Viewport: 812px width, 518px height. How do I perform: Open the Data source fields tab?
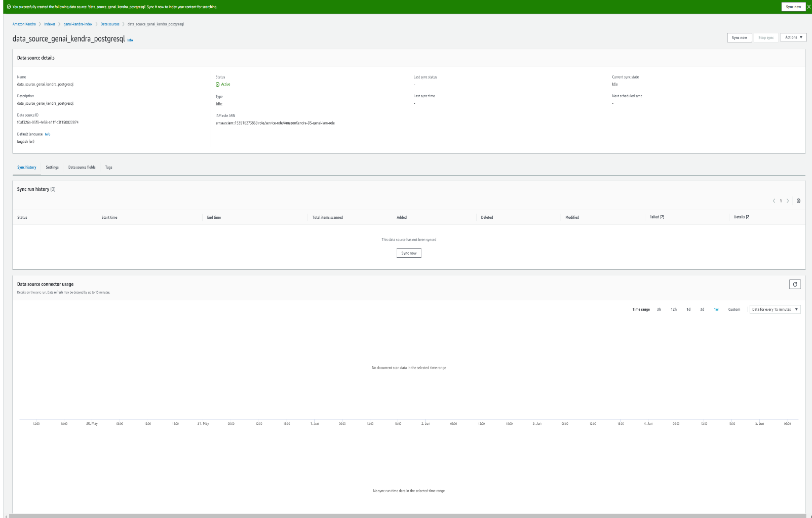click(82, 167)
